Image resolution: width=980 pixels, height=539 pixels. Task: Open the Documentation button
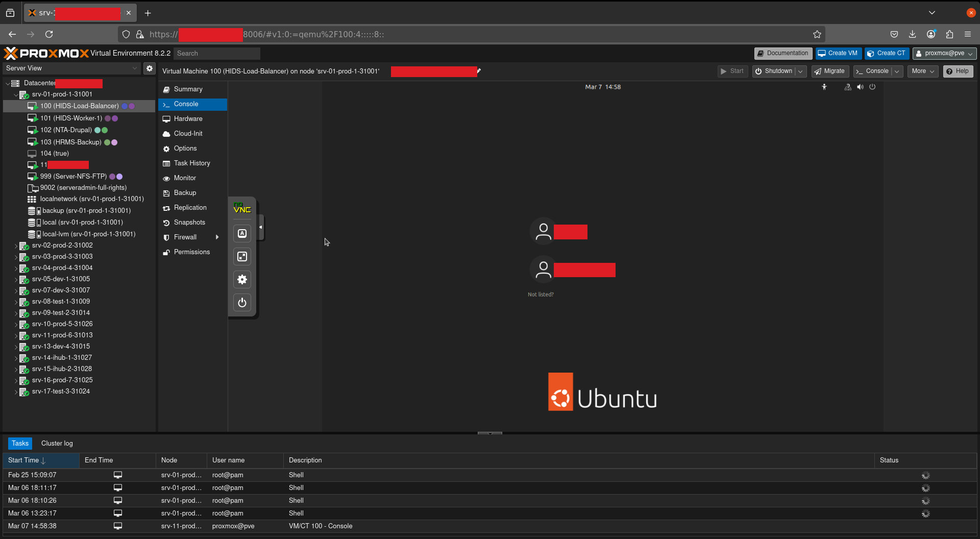[783, 54]
